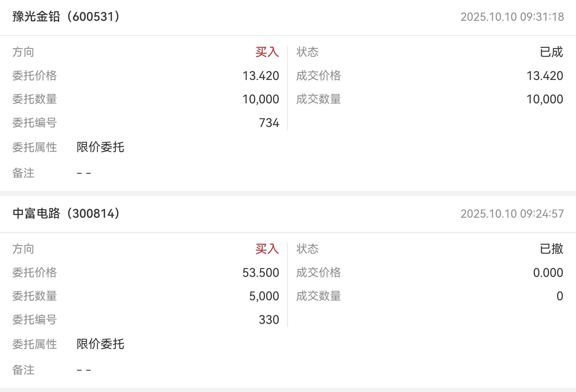This screenshot has height=392, width=576.
Task: Click order number 330
Action: click(269, 320)
